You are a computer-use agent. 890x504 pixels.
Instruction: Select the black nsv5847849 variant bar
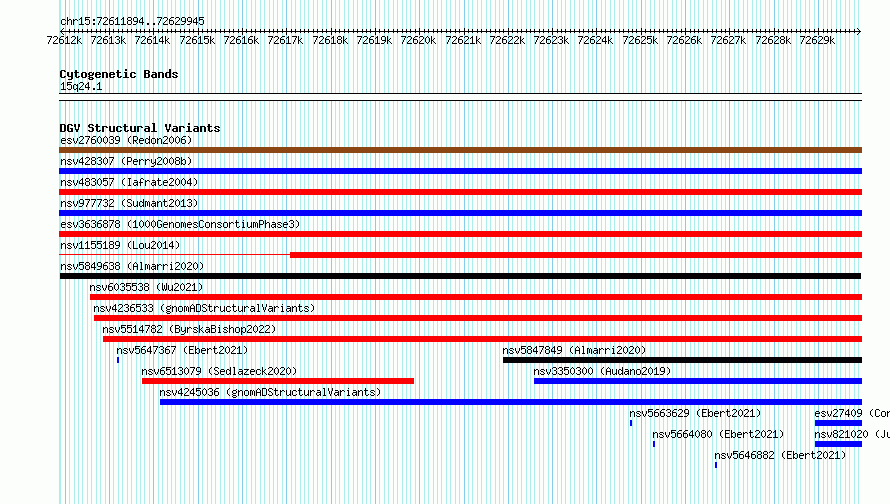tap(682, 360)
